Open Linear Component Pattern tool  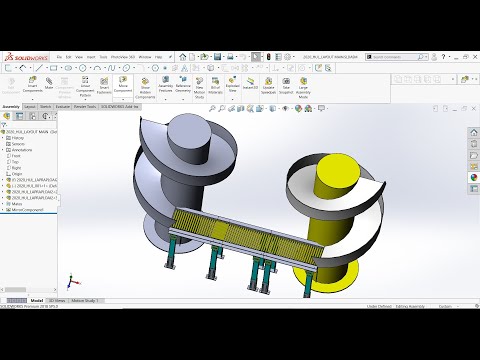click(x=85, y=87)
